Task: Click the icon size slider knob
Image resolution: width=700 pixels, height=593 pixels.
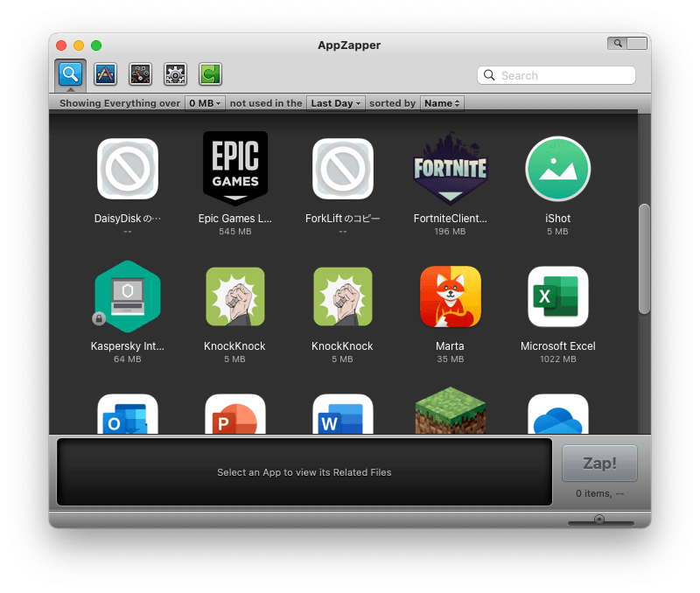Action: (x=599, y=519)
